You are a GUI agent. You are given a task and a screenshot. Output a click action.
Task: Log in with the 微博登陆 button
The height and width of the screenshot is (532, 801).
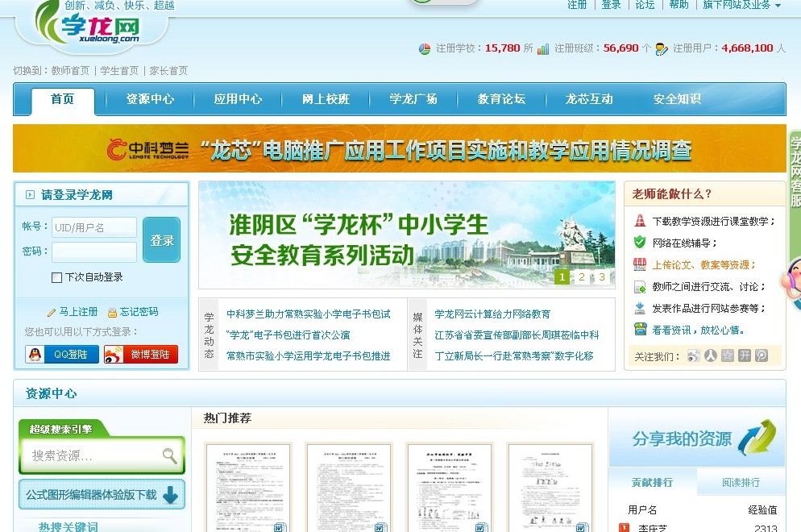pyautogui.click(x=141, y=354)
